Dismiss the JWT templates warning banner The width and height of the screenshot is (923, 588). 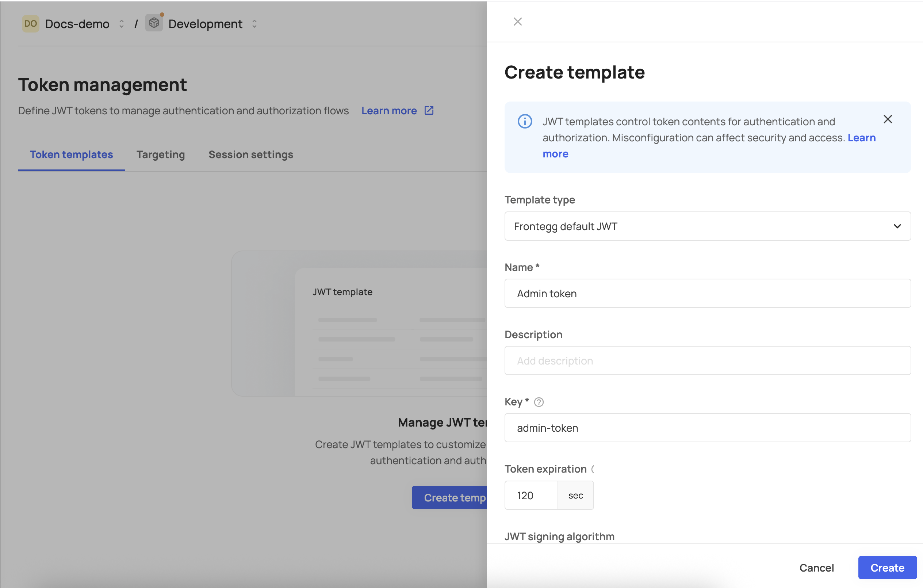pyautogui.click(x=888, y=119)
